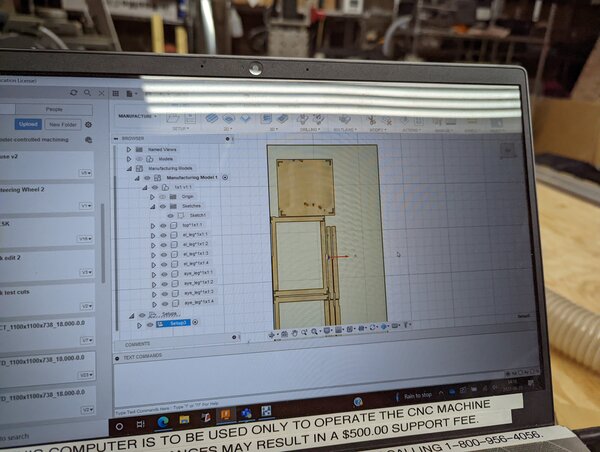The height and width of the screenshot is (452, 600).
Task: Click the Look At icon
Action: pyautogui.click(x=284, y=334)
